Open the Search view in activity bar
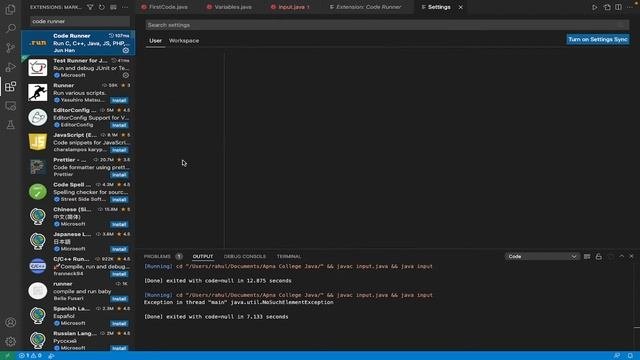The height and width of the screenshot is (360, 640). point(10,28)
